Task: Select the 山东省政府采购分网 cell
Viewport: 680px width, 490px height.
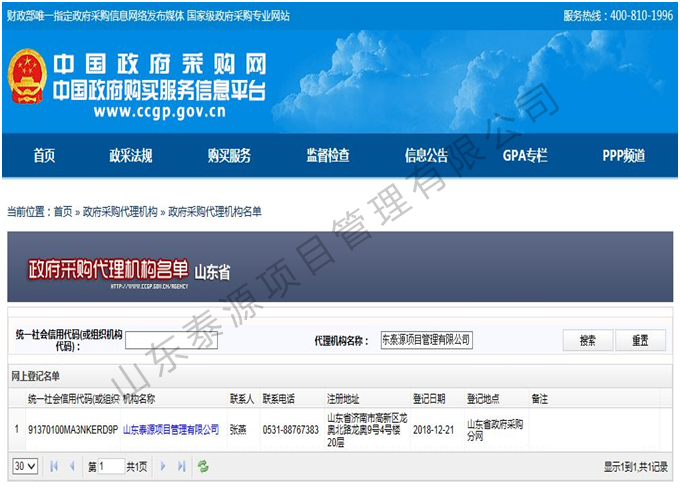Action: (495, 430)
